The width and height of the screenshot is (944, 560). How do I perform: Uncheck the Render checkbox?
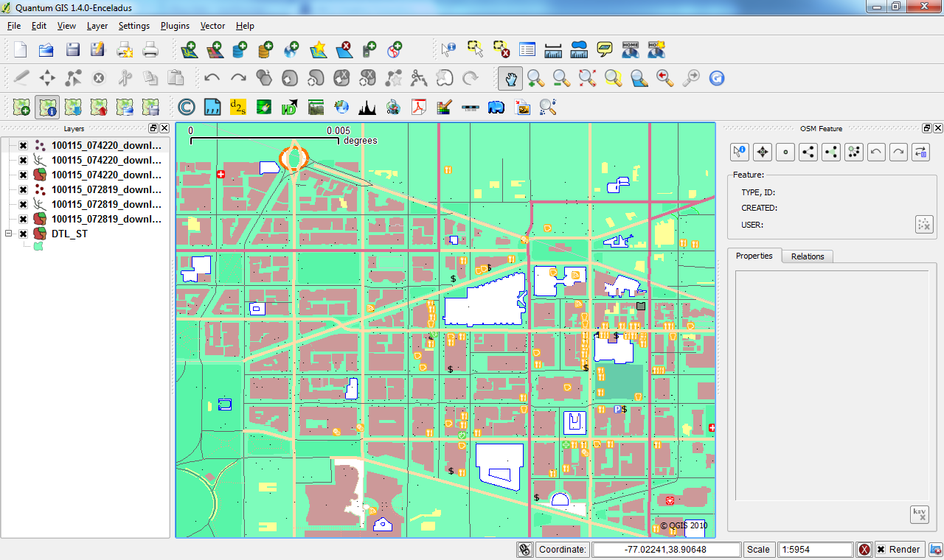[881, 550]
